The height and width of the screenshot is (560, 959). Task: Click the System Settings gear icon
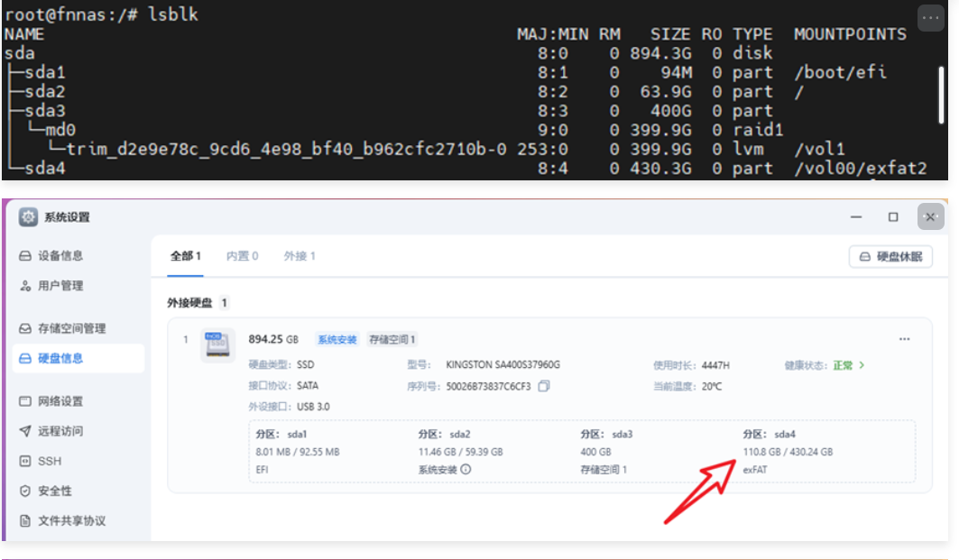coord(28,217)
